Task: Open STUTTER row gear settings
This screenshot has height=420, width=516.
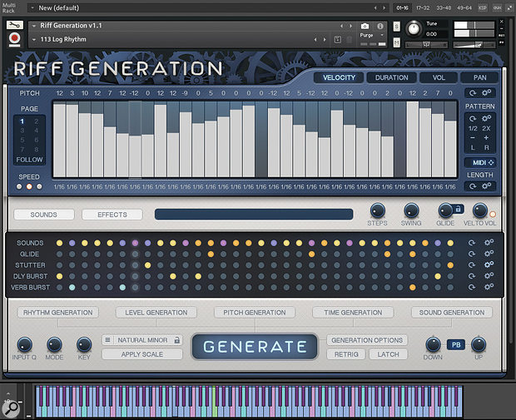Action: [489, 264]
